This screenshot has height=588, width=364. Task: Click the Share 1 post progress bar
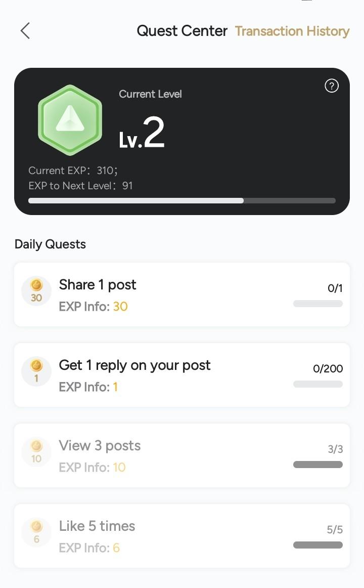317,304
